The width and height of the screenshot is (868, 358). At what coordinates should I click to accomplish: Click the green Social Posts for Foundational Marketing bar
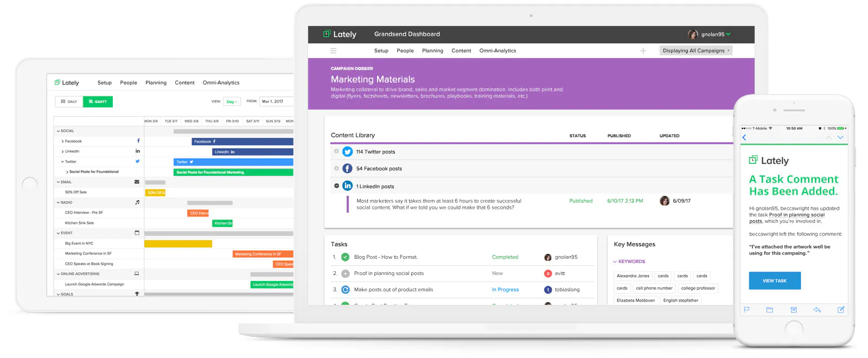(233, 172)
